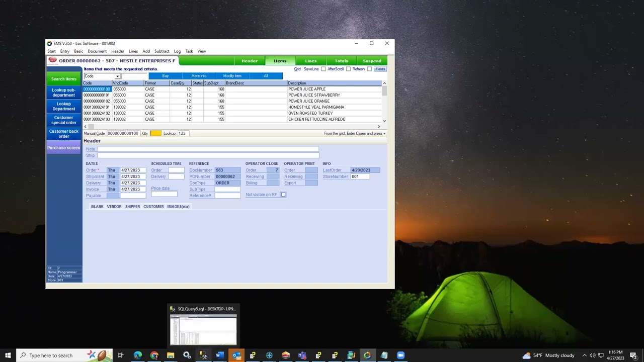Open the Subtract menu
The height and width of the screenshot is (362, 644).
(x=162, y=51)
